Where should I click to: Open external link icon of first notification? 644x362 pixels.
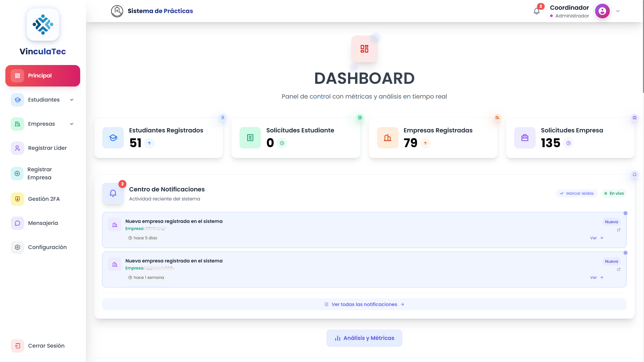click(619, 230)
